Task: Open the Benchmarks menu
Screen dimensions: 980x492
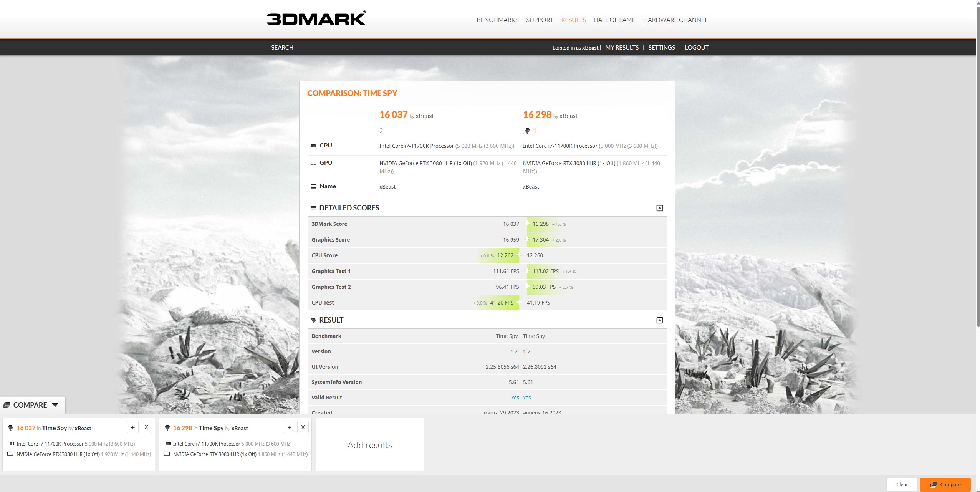Action: tap(497, 20)
